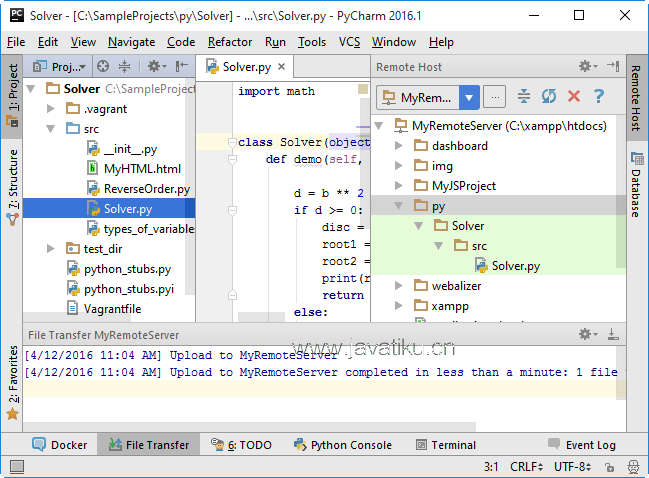Open Remote Host help question mark
This screenshot has height=478, width=649.
(599, 97)
